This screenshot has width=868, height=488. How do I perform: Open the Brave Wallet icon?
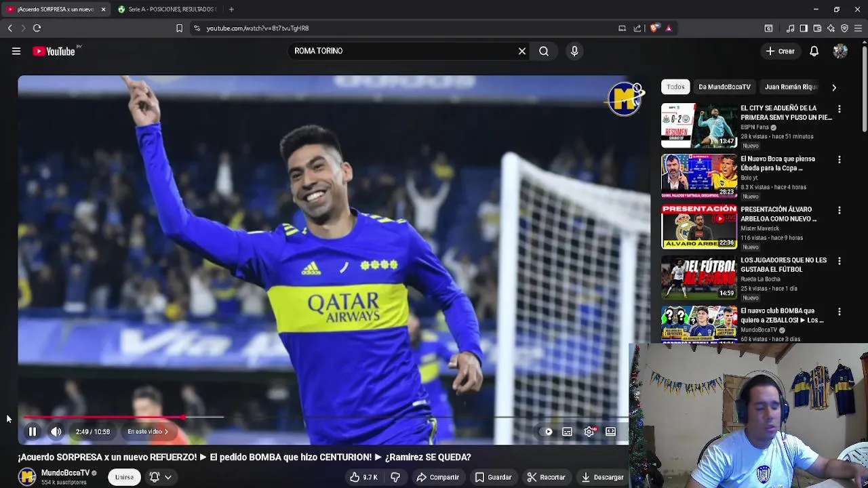(x=817, y=28)
